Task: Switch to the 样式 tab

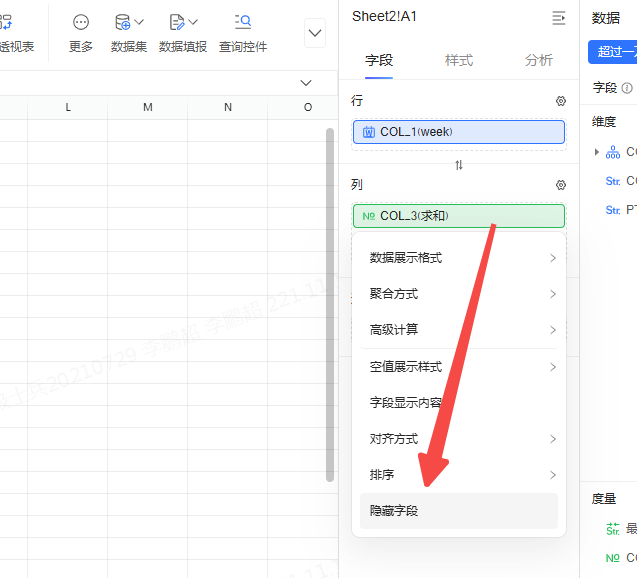Action: (459, 60)
